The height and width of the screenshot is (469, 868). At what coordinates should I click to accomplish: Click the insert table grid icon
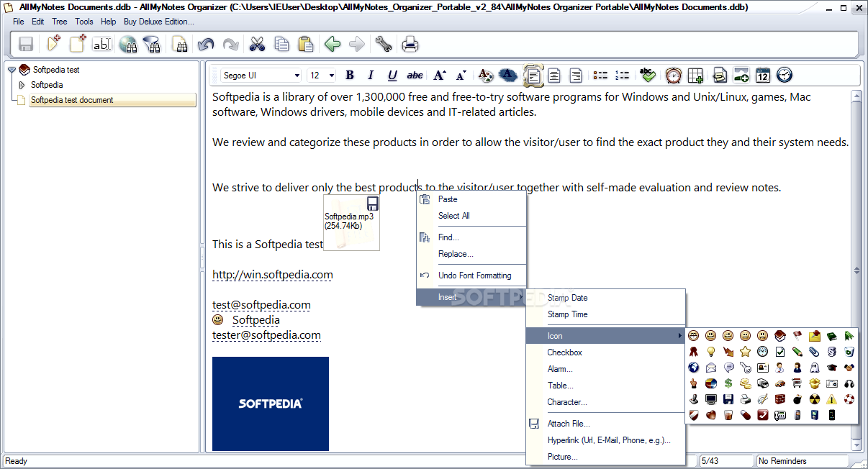[x=695, y=75]
